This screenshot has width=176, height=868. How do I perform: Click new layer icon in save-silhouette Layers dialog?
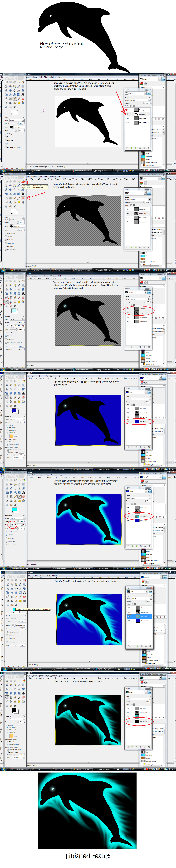coord(127,148)
